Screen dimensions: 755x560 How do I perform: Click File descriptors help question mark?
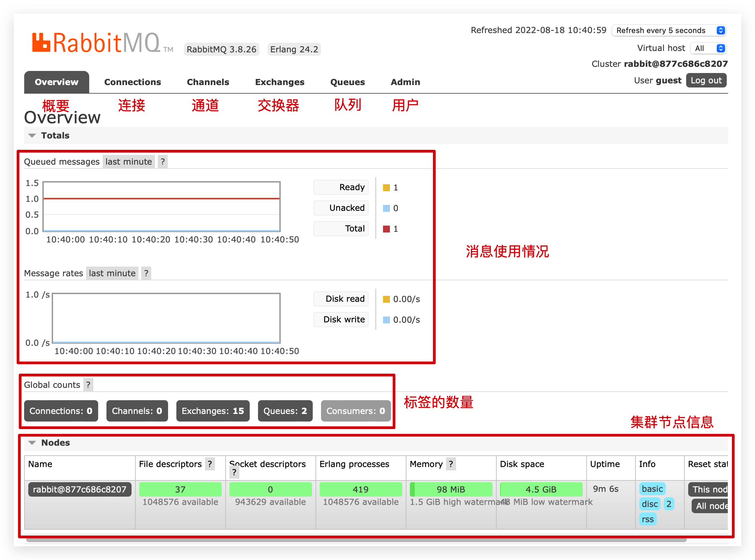(x=209, y=464)
